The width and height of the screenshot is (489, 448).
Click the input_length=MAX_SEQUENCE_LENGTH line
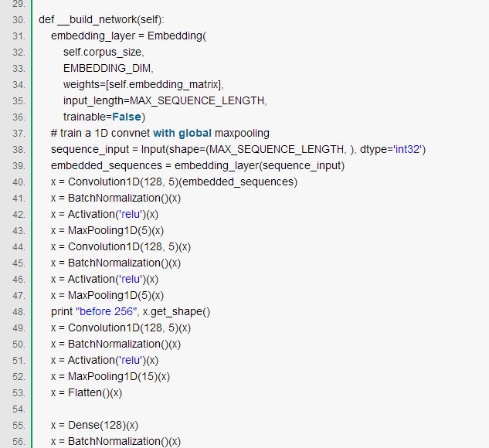point(165,100)
